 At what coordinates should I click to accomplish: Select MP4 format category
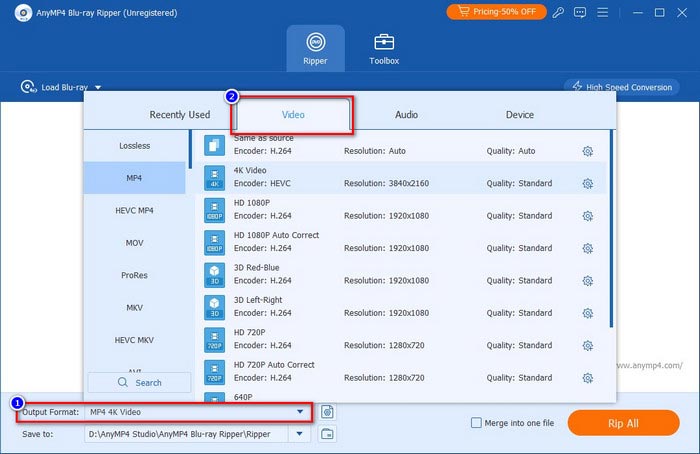point(134,178)
